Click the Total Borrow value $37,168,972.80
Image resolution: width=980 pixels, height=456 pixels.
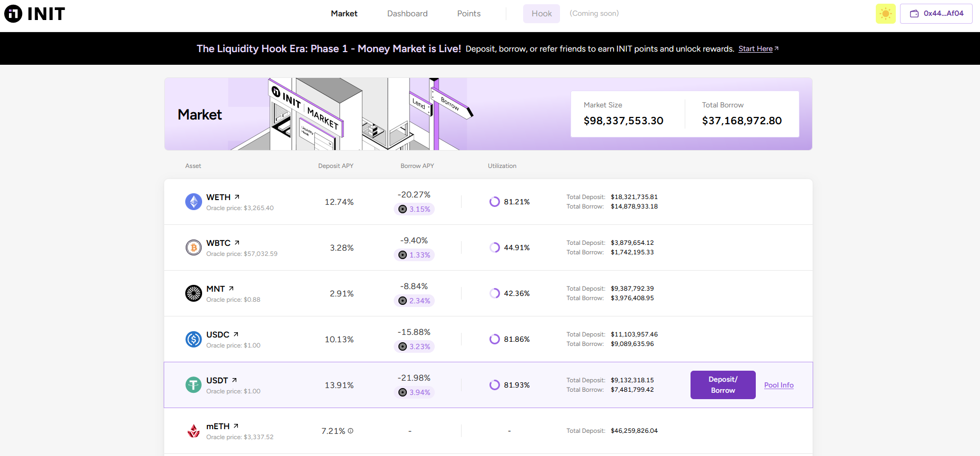coord(742,121)
